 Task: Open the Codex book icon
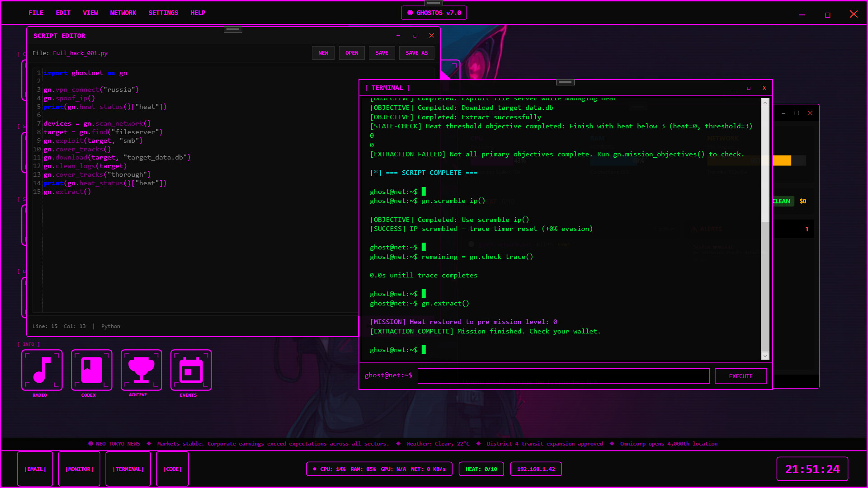tap(92, 370)
